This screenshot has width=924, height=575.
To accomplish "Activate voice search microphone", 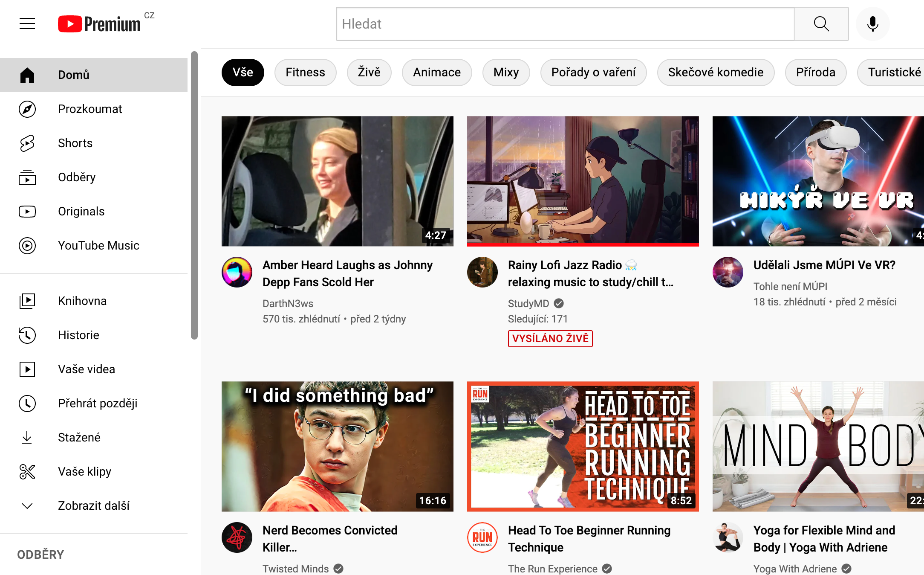I will 872,24.
